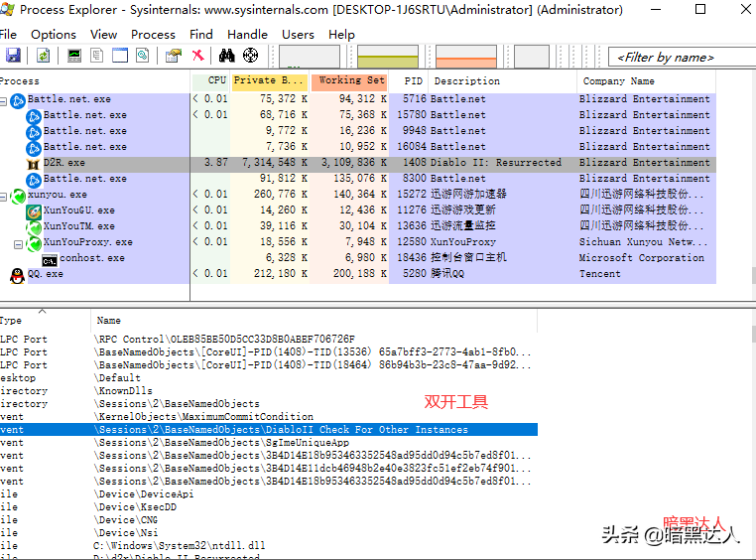This screenshot has height=560, width=756.
Task: Open the Help menu
Action: [341, 35]
